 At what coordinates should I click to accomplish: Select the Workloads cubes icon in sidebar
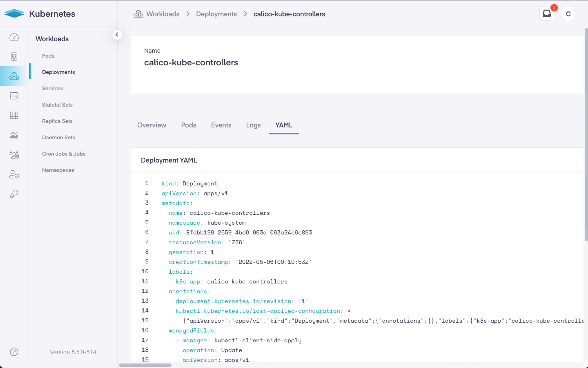14,76
